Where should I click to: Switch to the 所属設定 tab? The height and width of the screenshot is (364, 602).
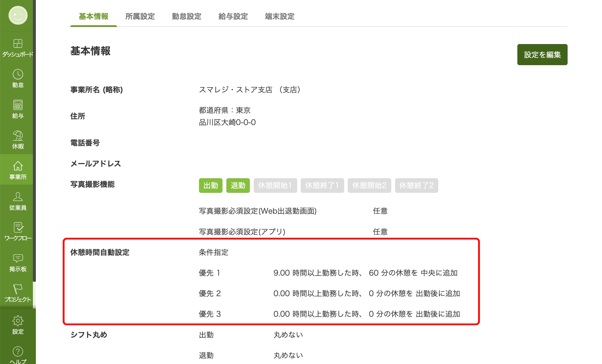[x=140, y=16]
